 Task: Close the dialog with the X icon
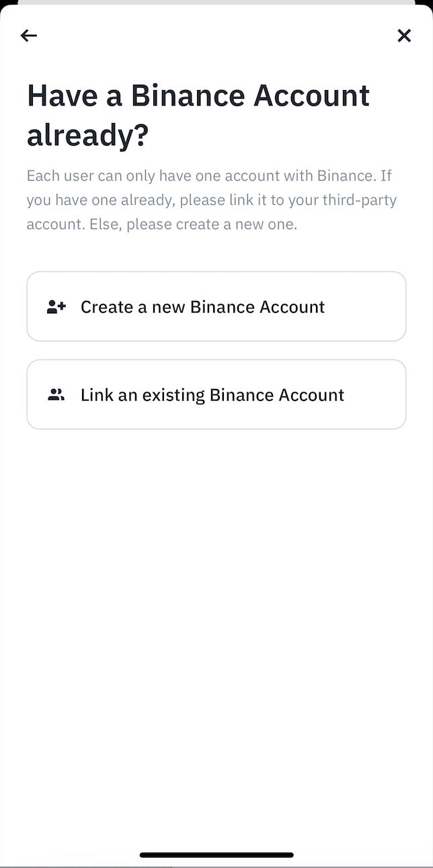[404, 36]
